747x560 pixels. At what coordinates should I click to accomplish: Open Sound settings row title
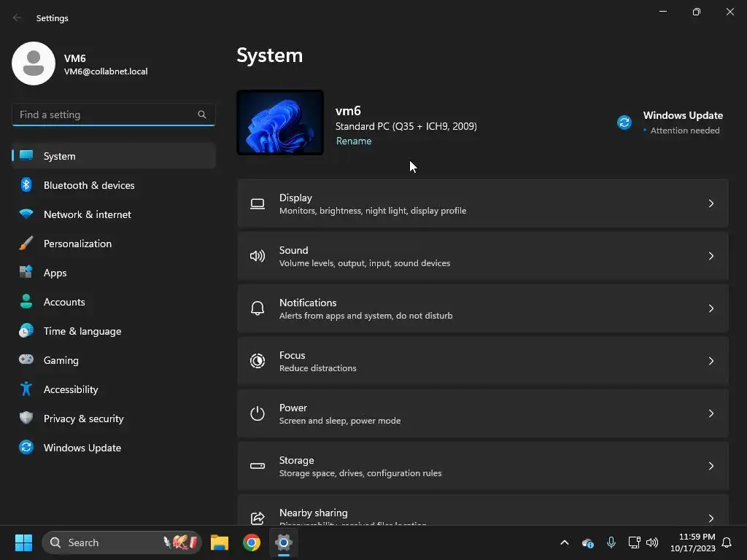293,250
